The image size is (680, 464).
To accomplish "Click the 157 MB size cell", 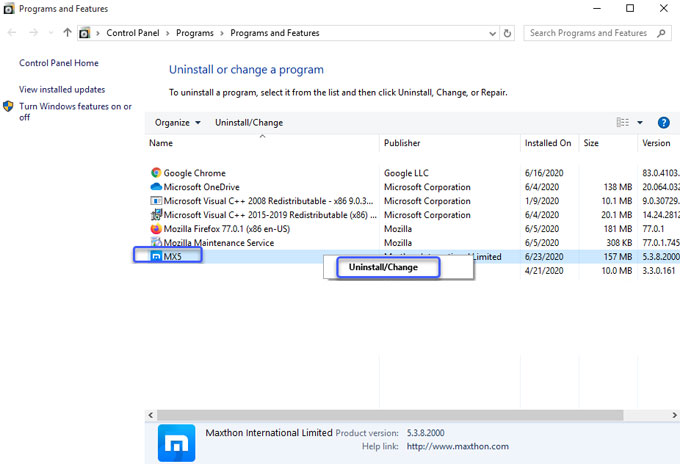I will (618, 257).
